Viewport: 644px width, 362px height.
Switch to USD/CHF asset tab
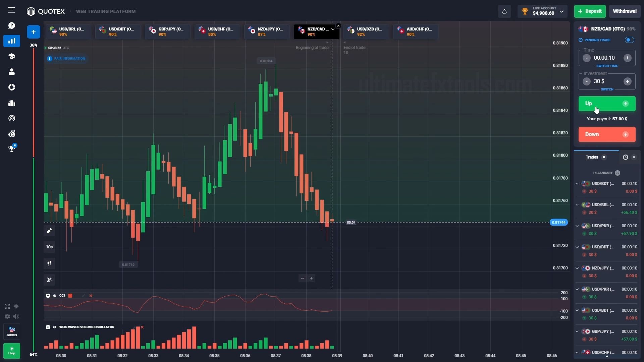click(217, 32)
